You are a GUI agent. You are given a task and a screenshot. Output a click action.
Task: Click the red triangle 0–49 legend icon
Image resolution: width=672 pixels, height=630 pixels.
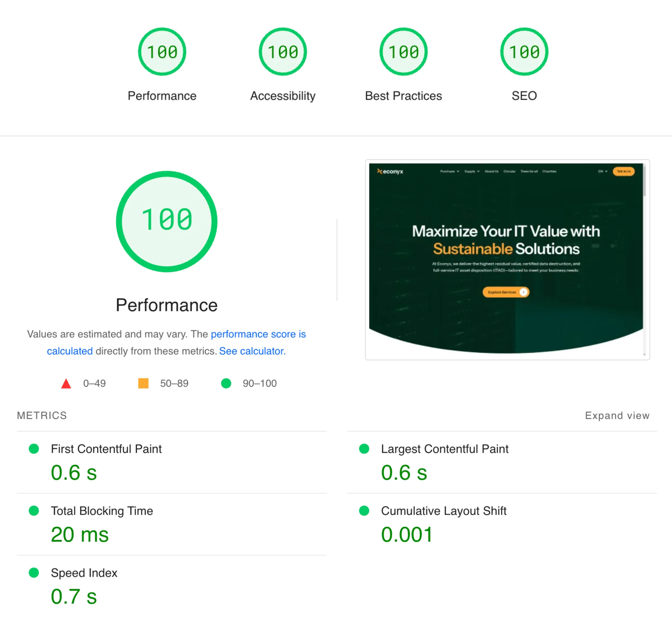tap(66, 384)
